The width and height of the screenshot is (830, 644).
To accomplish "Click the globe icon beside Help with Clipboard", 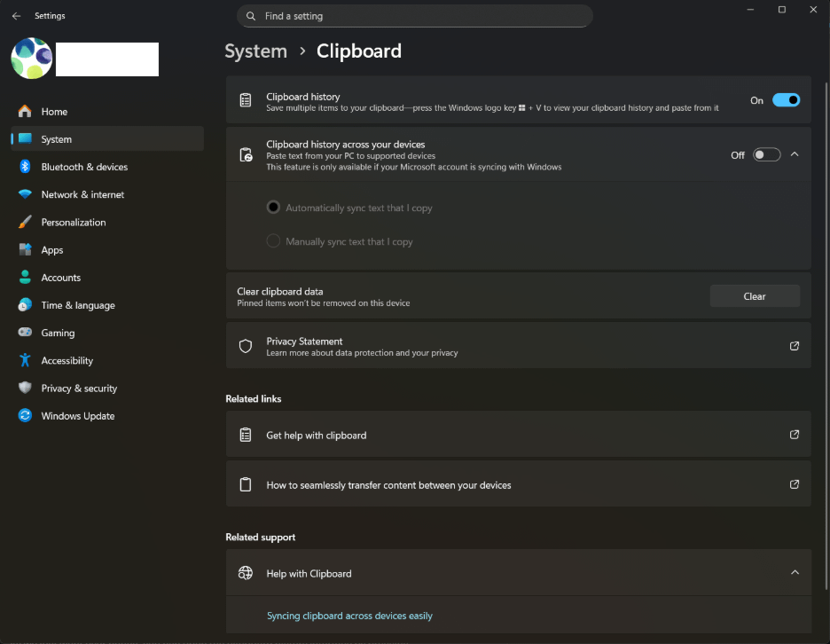I will [246, 573].
